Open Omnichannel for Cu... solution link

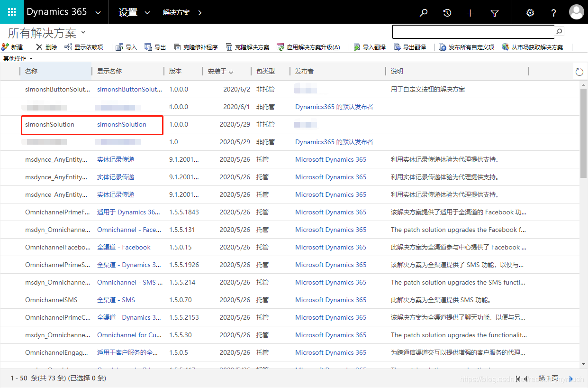(129, 335)
